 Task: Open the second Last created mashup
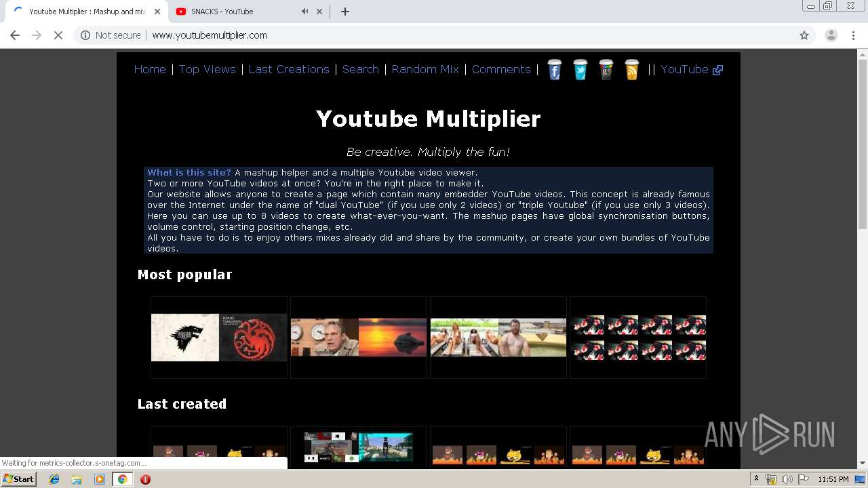(x=359, y=448)
